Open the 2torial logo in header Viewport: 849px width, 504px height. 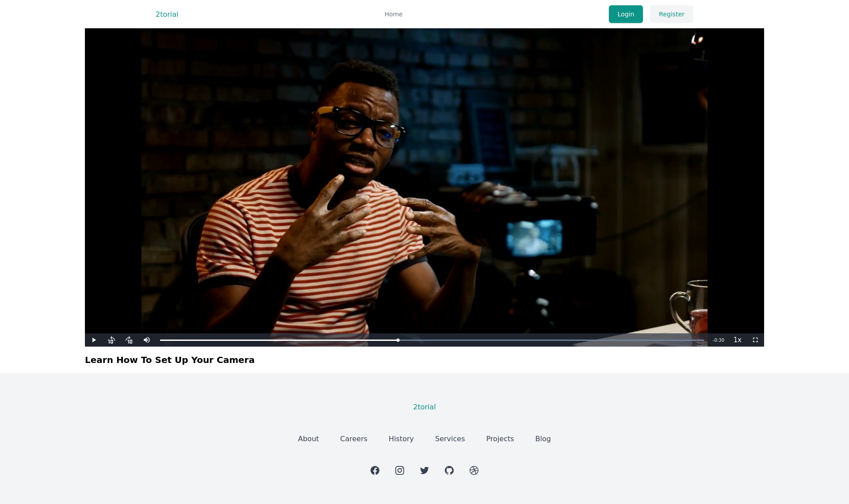tap(167, 14)
